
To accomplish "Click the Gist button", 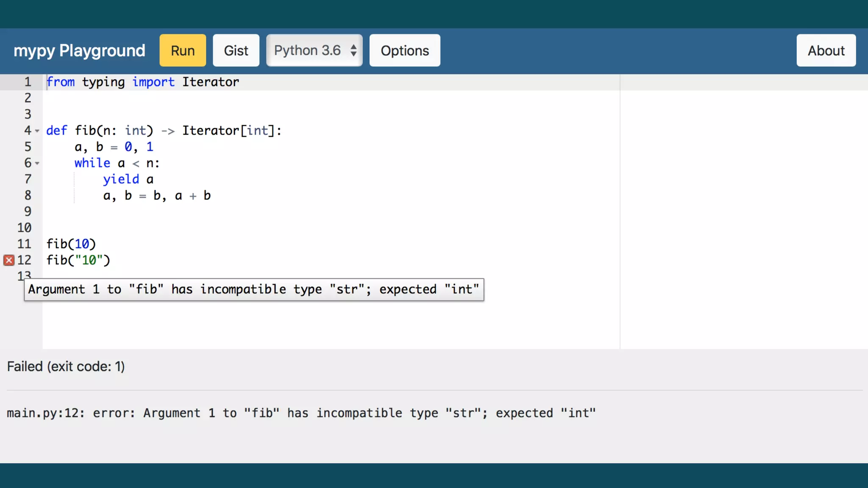I will [x=236, y=50].
